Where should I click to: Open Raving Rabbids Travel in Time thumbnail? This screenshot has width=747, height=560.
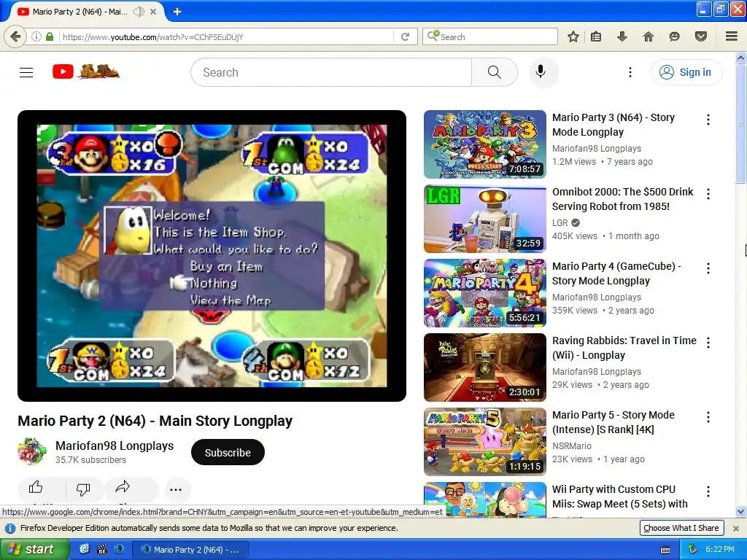point(485,367)
